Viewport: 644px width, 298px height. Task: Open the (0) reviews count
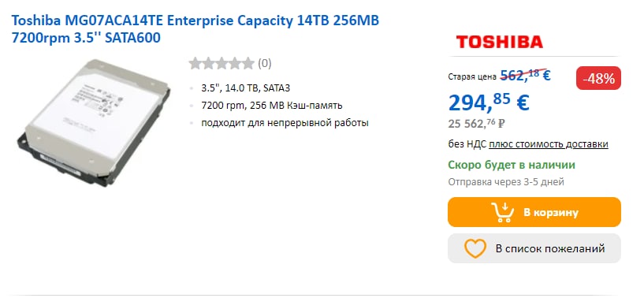click(265, 63)
